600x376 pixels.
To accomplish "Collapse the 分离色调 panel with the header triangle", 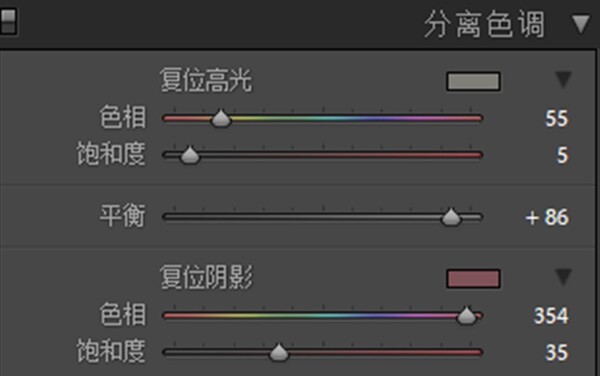I will pyautogui.click(x=581, y=24).
